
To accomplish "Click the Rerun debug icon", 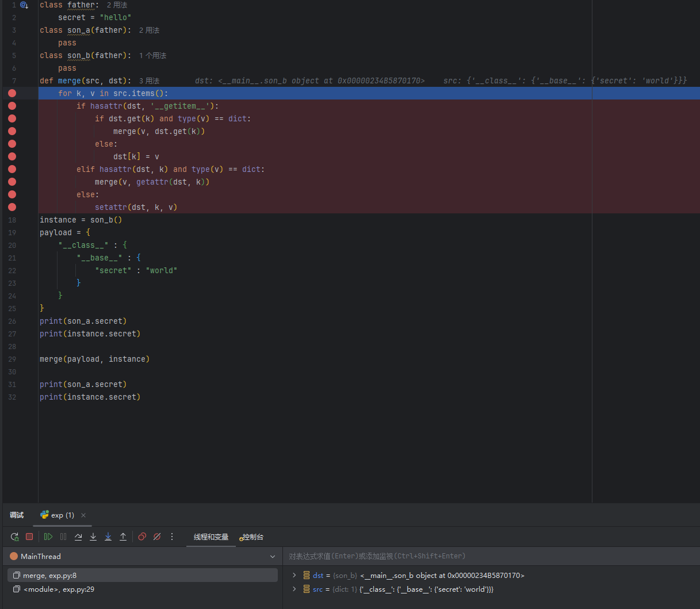I will tap(14, 537).
